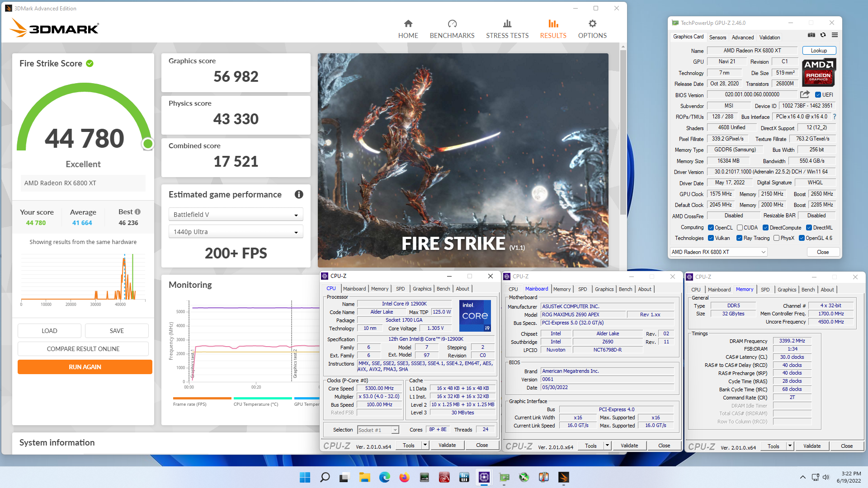The image size is (868, 488).
Task: Expand Tools dropdown arrow in CPU-Z CPU window
Action: [x=425, y=445]
